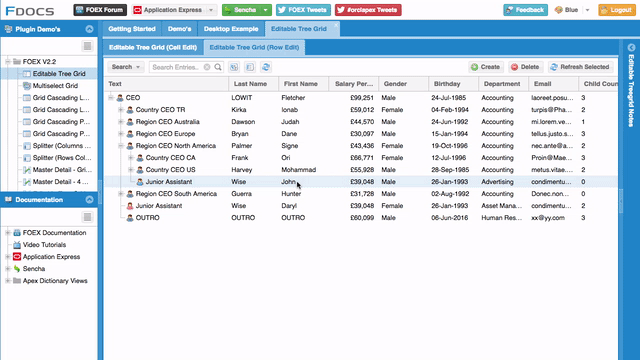Click the Multiselect Grid icon in tree
Viewport: 640px width, 360px height.
click(27, 86)
